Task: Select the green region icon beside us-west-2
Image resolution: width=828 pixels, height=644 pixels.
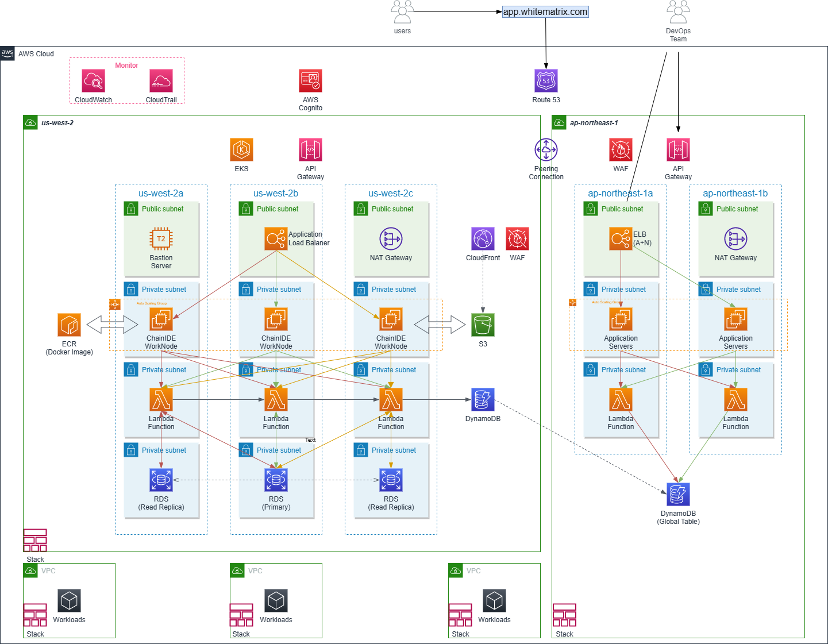Action: click(30, 122)
